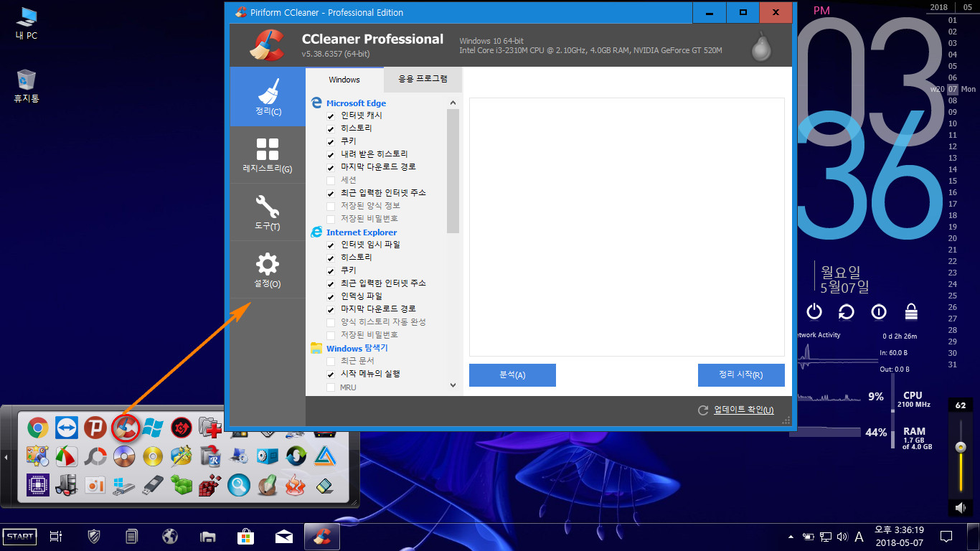Image resolution: width=980 pixels, height=551 pixels.
Task: Uncheck the 인덱싱 파일 checkbox
Action: pos(331,296)
